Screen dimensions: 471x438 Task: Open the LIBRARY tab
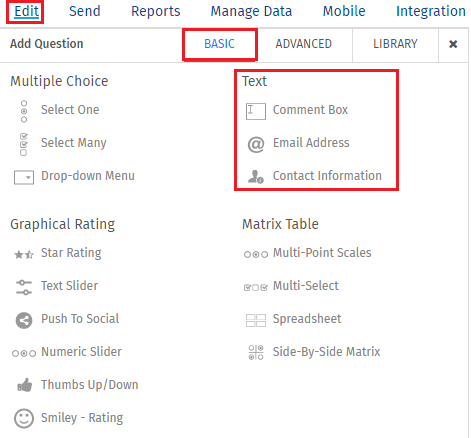coord(395,44)
